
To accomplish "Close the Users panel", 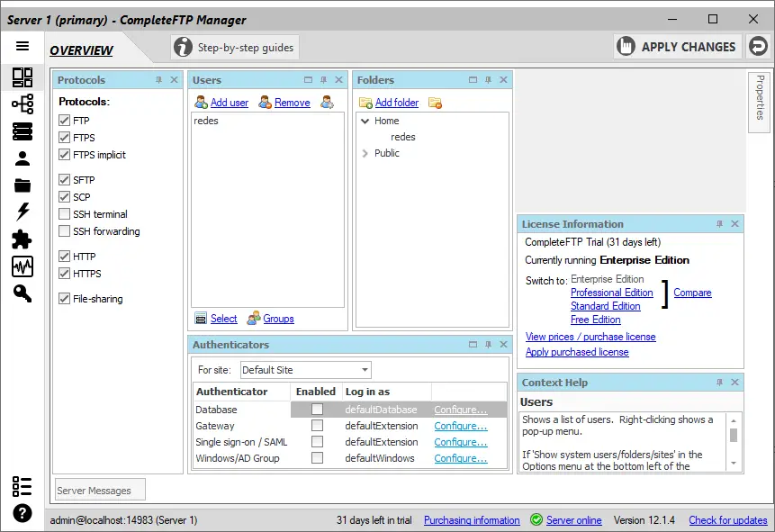I will point(338,79).
